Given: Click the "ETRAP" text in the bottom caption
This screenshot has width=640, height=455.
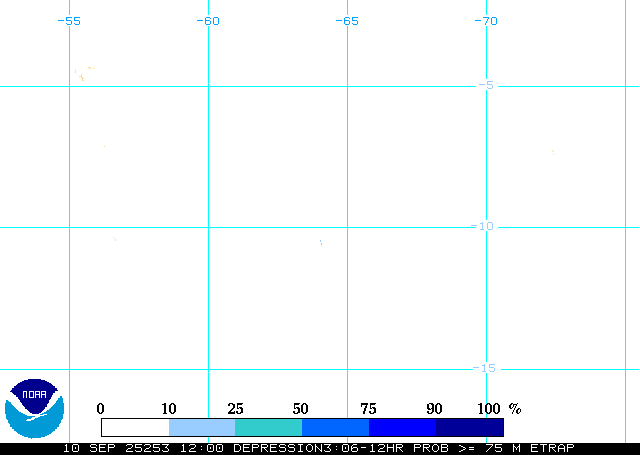Looking at the screenshot, I should click(552, 448).
